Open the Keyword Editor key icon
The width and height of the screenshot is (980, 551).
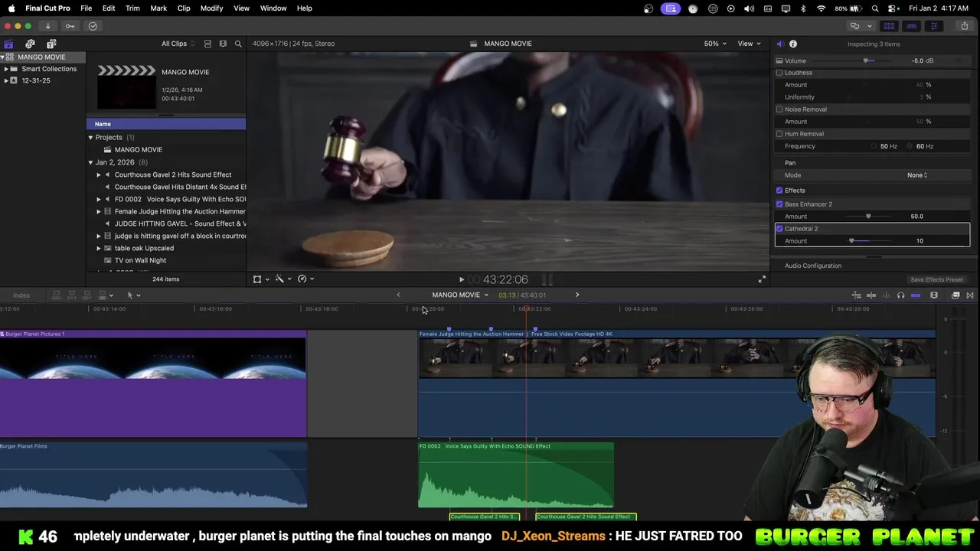70,26
